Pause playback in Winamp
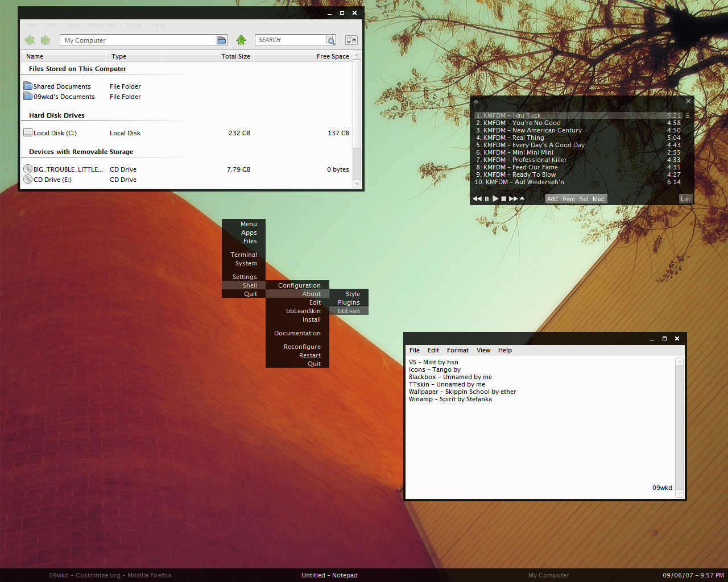The height and width of the screenshot is (582, 728). pyautogui.click(x=487, y=199)
